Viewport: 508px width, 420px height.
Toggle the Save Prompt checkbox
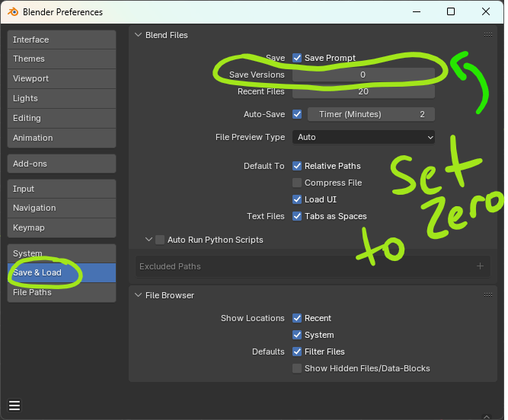tap(297, 58)
